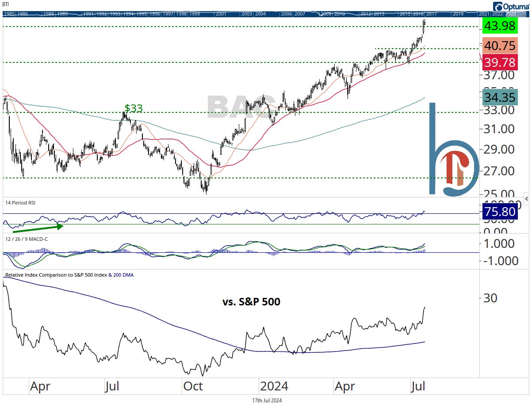
Task: Jump to 1985 in the overview timeline
Action: coord(9,14)
